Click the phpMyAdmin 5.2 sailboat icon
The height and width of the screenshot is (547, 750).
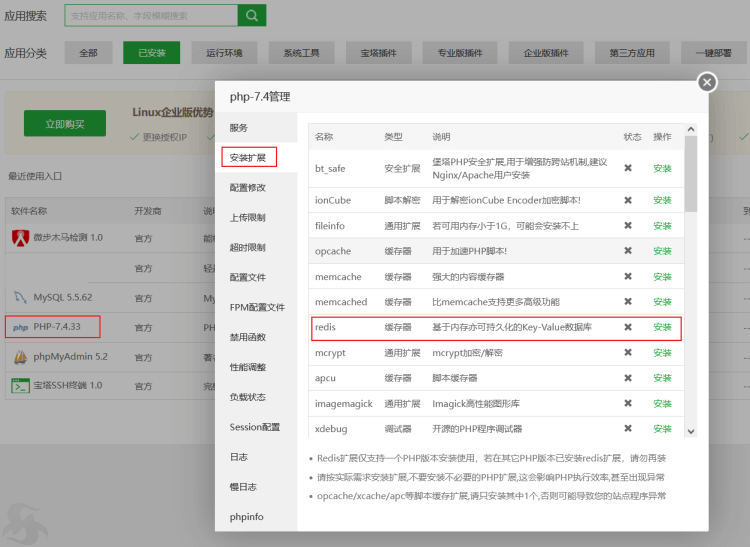pos(20,357)
